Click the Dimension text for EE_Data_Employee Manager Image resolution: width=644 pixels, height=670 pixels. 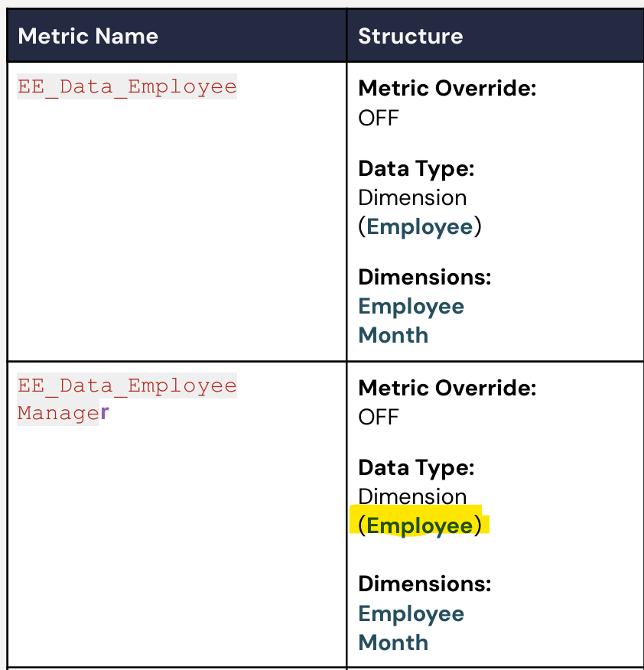[412, 496]
